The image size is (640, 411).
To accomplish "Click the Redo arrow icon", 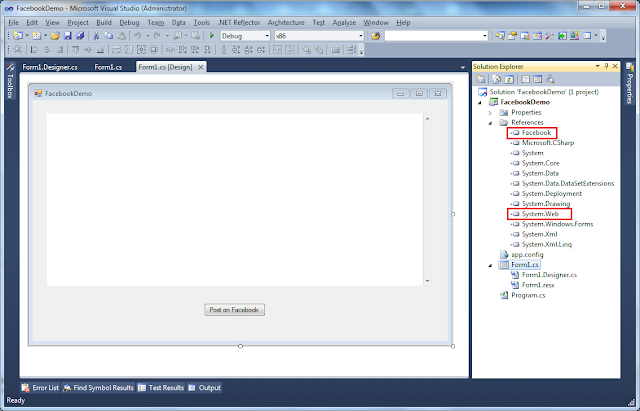I will tap(157, 36).
